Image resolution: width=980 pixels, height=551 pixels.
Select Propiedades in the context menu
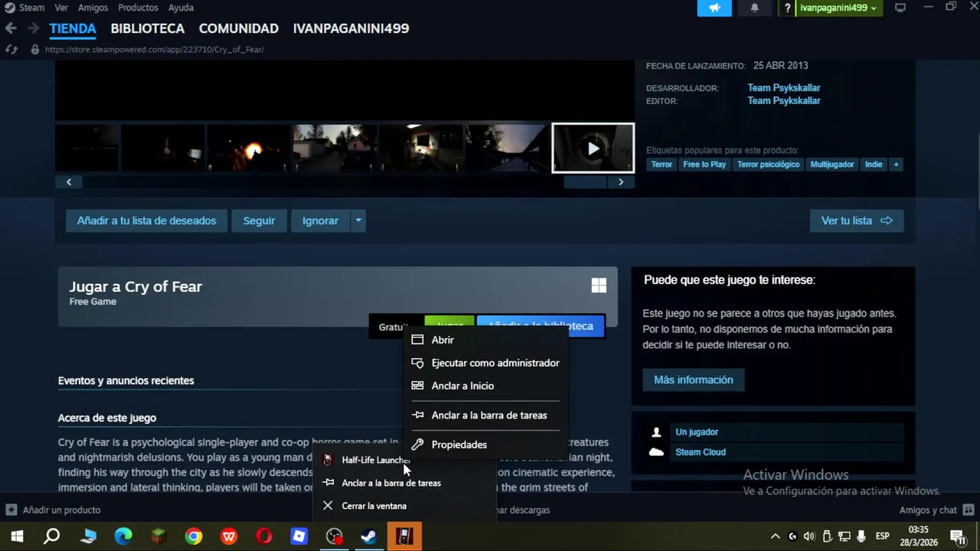click(x=486, y=445)
